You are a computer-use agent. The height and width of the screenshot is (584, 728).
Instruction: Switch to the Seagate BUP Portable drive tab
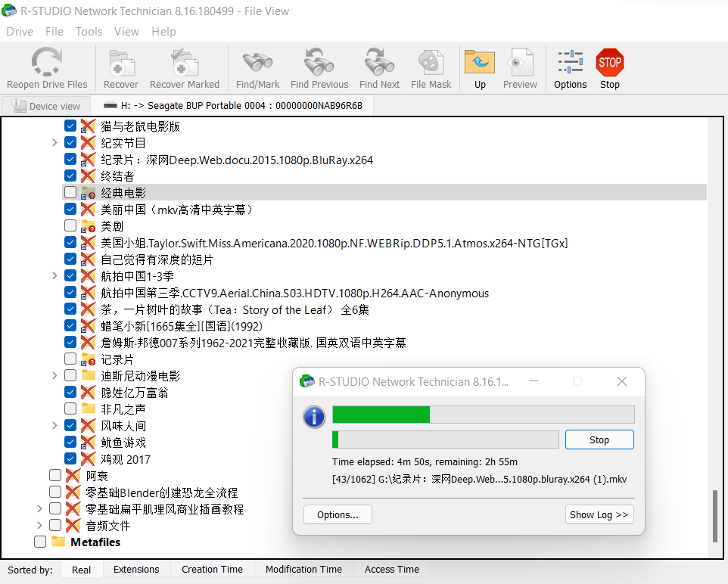tap(232, 106)
